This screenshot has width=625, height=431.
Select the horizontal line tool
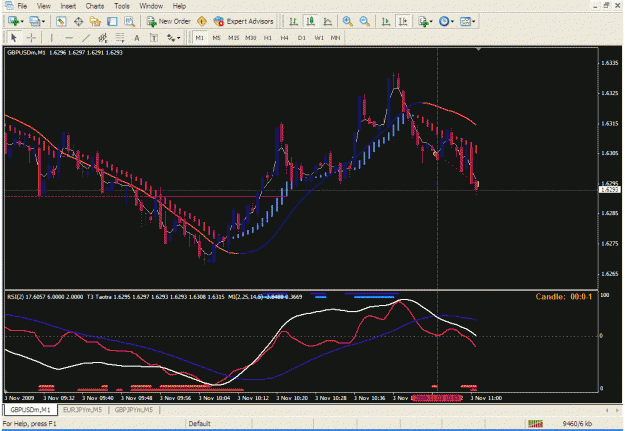pos(69,38)
